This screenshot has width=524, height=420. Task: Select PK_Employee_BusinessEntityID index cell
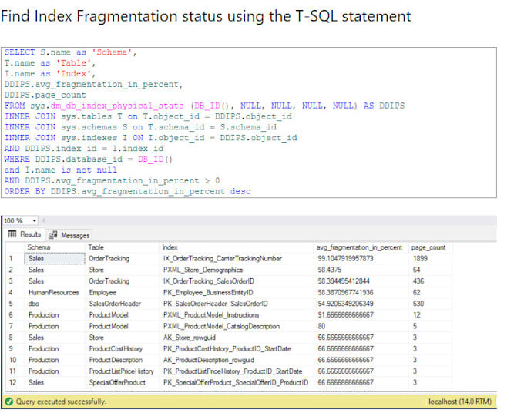pos(208,292)
